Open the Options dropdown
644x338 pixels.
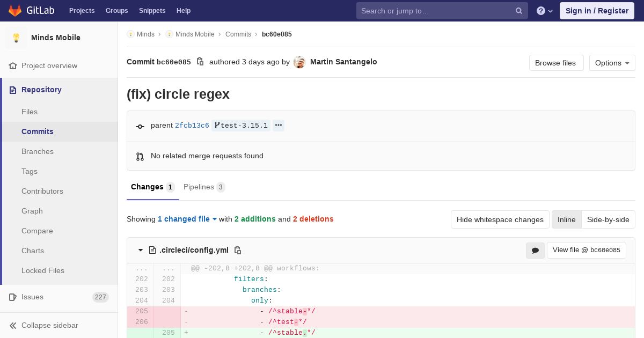pyautogui.click(x=612, y=63)
